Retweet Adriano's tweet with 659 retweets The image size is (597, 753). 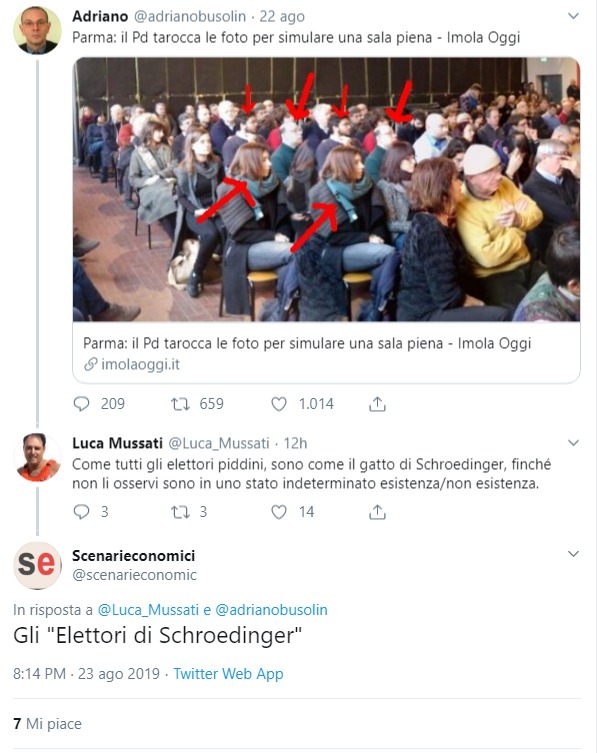point(181,404)
